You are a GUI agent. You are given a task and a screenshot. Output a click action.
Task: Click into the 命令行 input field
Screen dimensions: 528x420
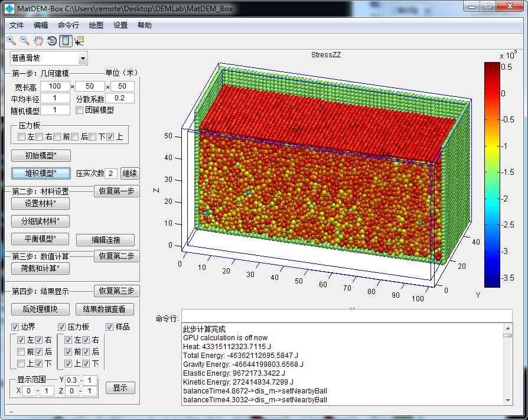[347, 315]
